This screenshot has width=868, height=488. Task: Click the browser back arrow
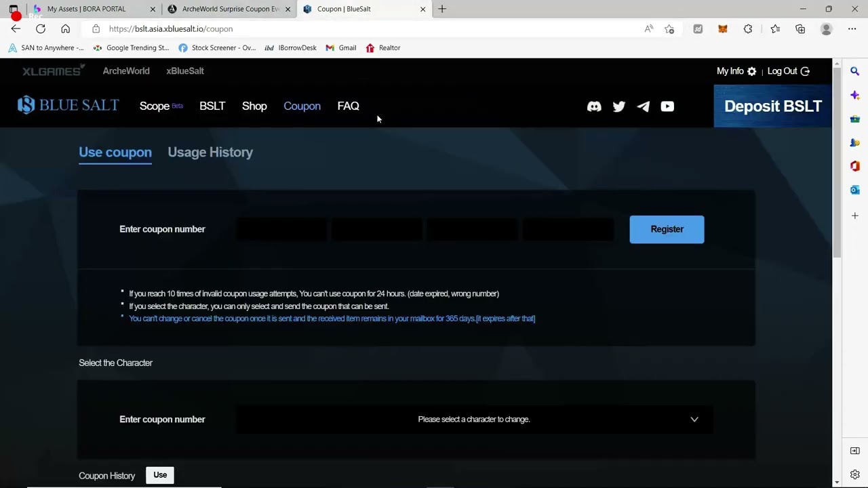point(16,28)
